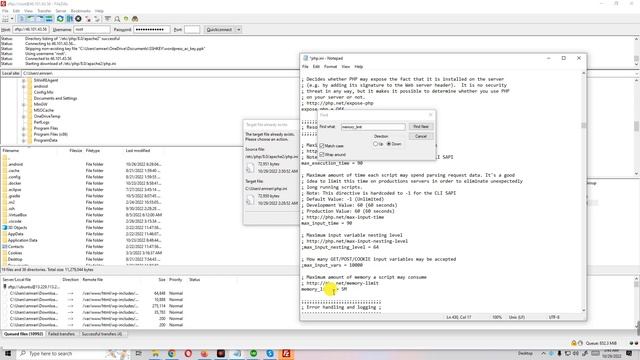
Task: Toggle the message log display icon
Action: tap(21, 19)
